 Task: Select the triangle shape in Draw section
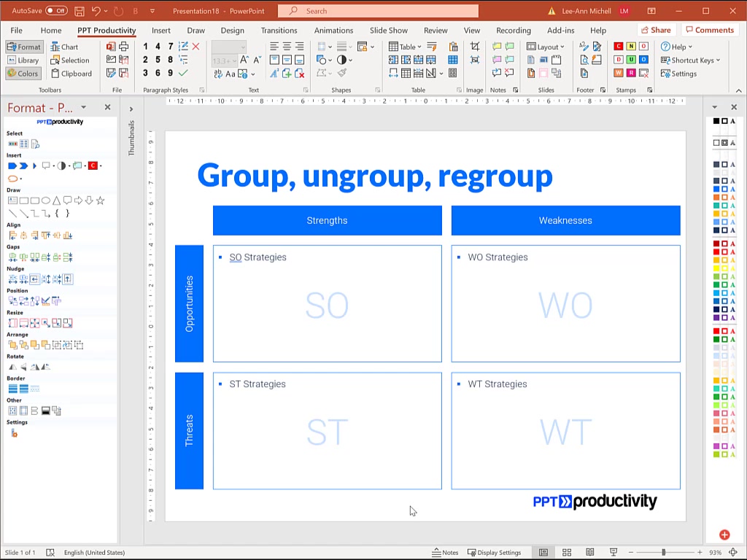(56, 201)
